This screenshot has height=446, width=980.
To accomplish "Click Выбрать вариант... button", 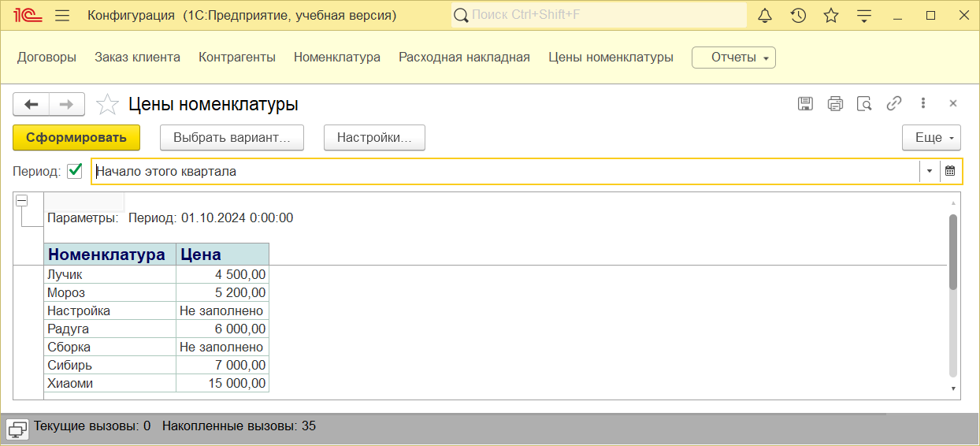I will [232, 137].
